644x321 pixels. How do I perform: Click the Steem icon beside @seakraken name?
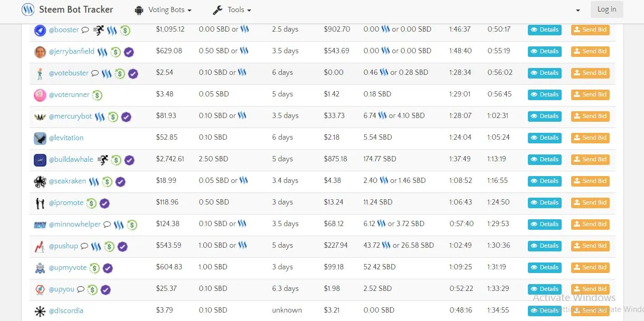point(94,182)
